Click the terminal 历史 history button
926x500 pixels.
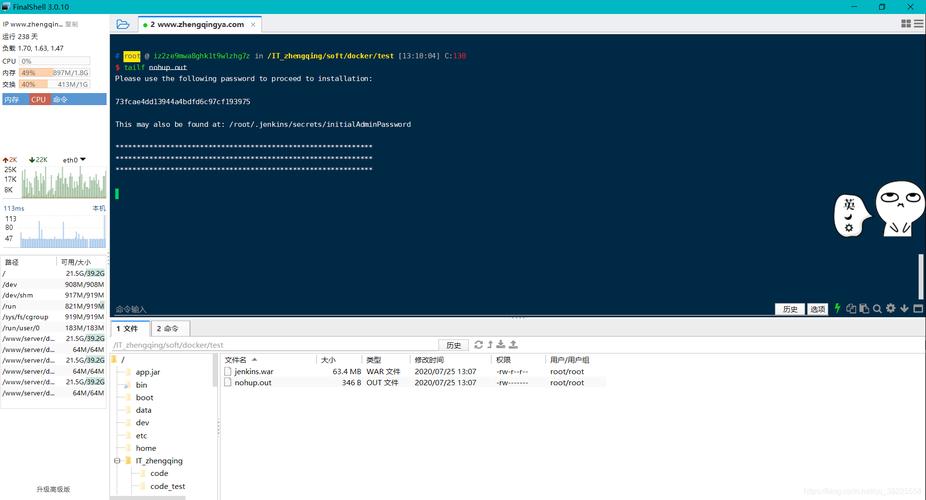(790, 309)
